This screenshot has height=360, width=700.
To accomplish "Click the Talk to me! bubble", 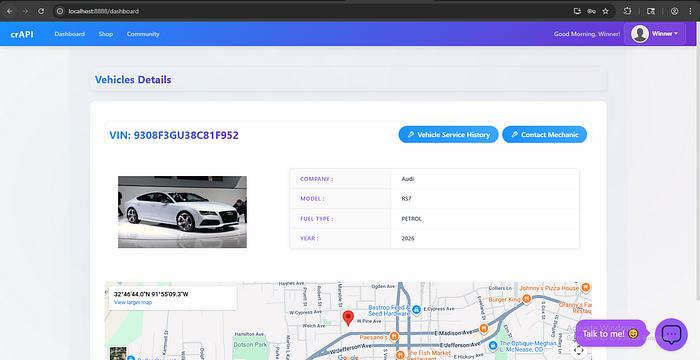I will [610, 333].
